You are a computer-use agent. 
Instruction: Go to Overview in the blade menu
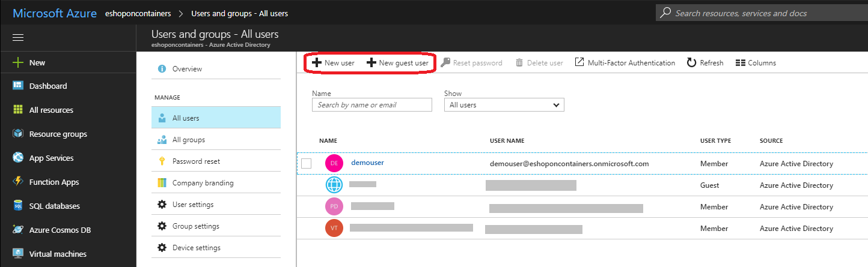click(216, 69)
